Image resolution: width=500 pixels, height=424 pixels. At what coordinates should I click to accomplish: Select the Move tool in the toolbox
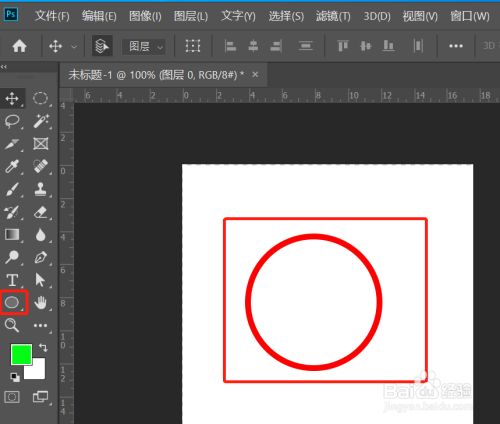pos(12,98)
